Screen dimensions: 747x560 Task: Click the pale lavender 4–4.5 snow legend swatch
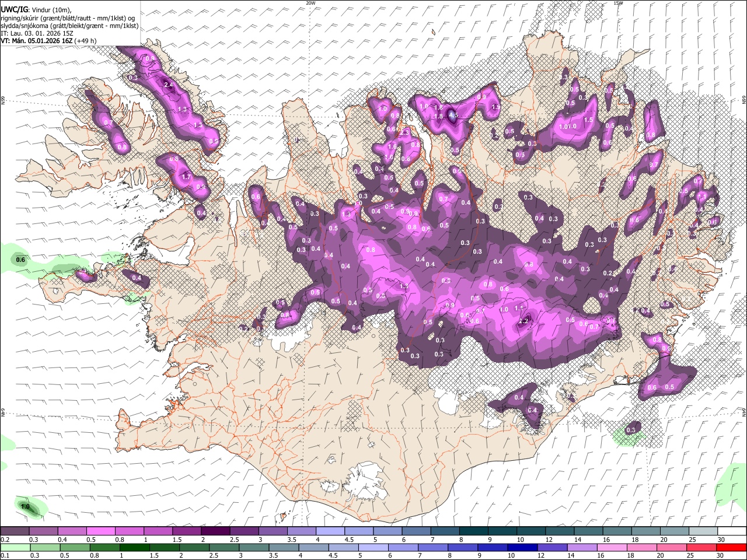click(330, 531)
